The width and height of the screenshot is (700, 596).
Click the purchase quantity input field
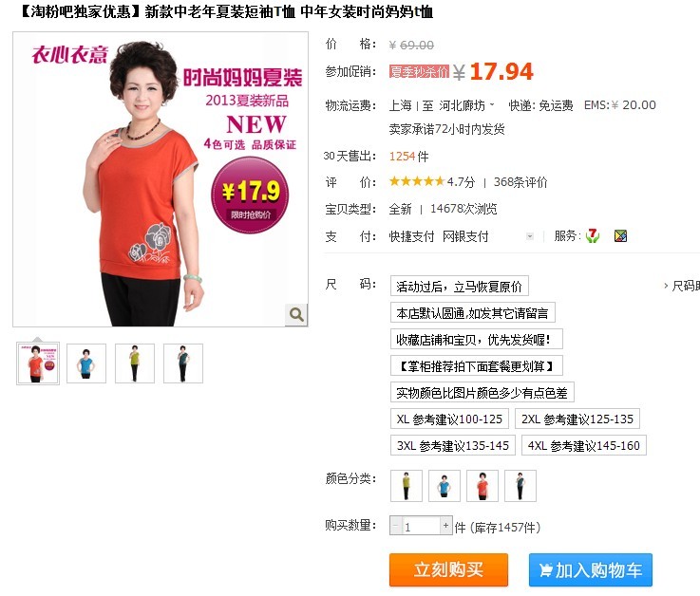(x=421, y=526)
